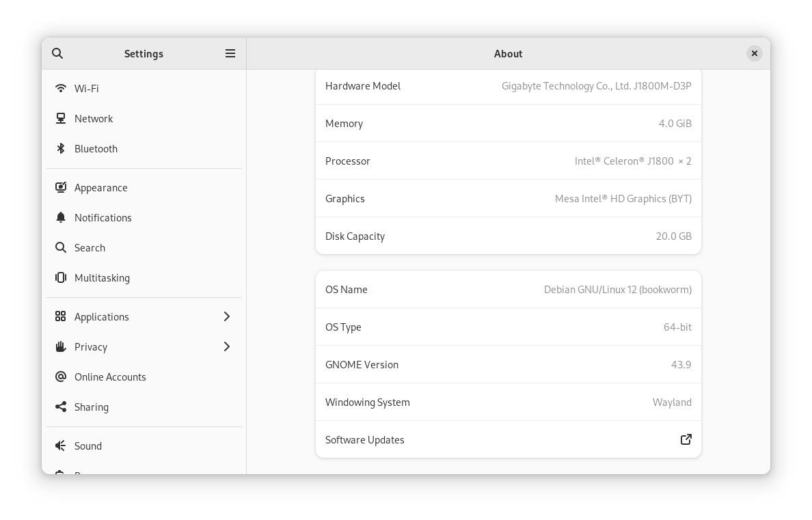
Task: Click the Windowing System label
Action: pos(367,402)
